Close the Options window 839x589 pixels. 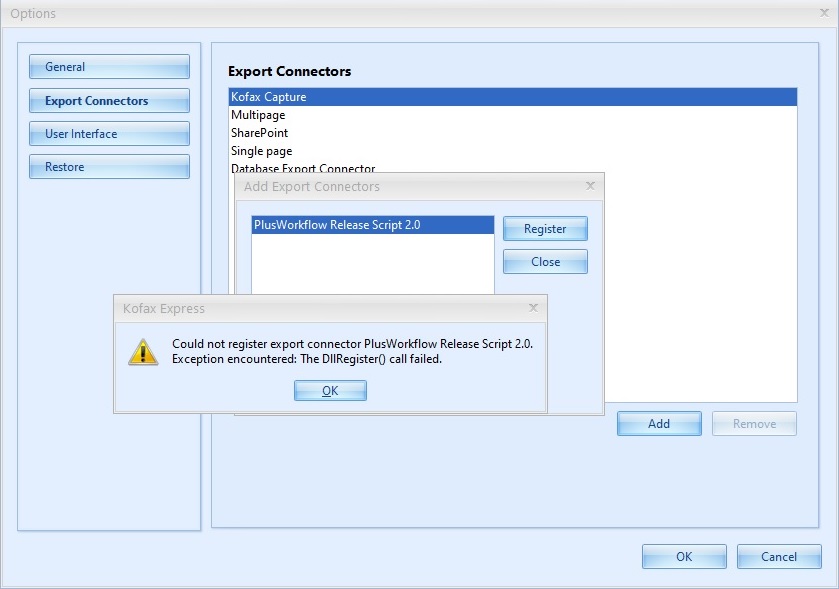(x=825, y=13)
